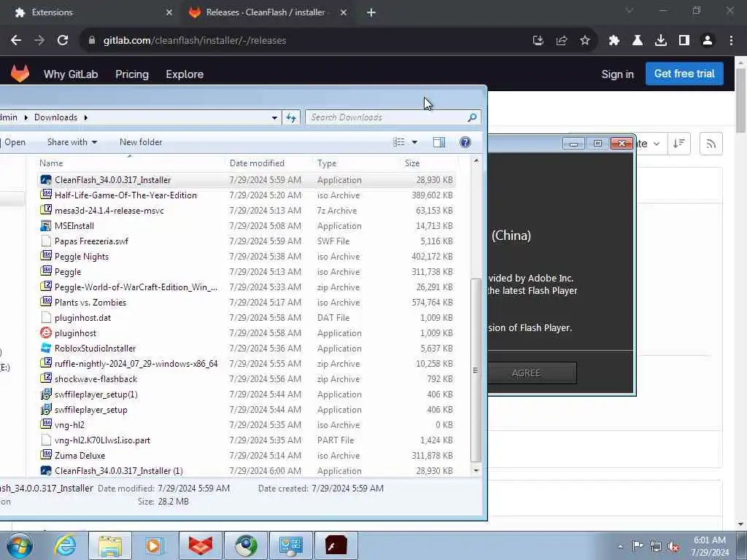Screen dimensions: 747x560
Task: Open Chrome downloads tray icon
Action: pyautogui.click(x=661, y=41)
